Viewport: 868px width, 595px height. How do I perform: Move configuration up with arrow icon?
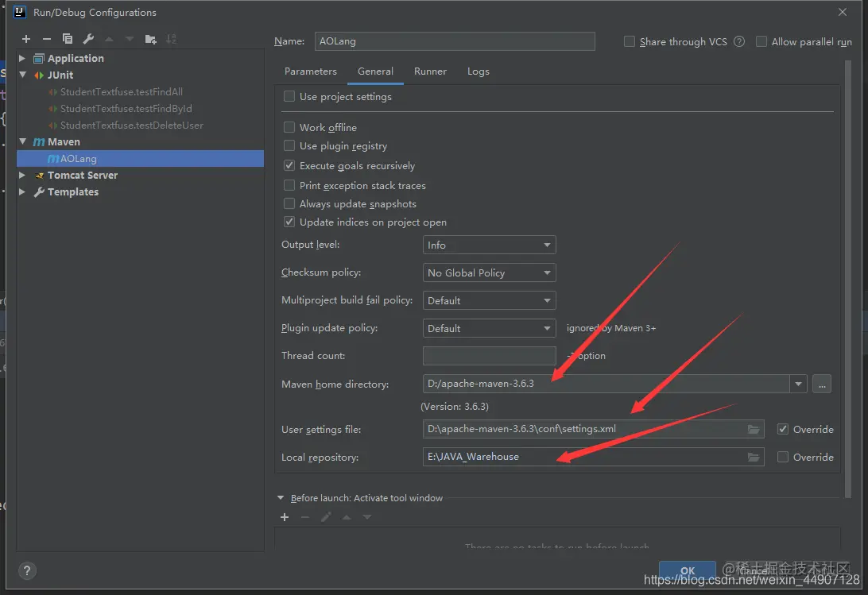(x=109, y=39)
